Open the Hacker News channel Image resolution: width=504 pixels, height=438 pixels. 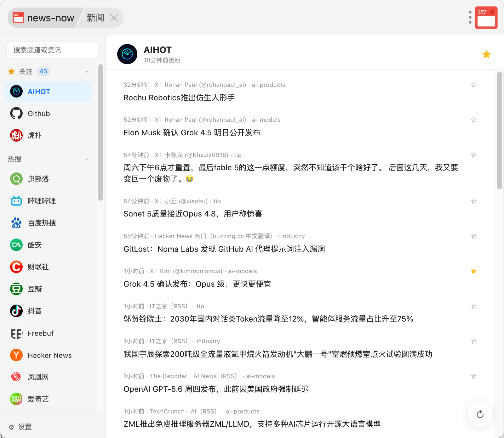pyautogui.click(x=48, y=355)
